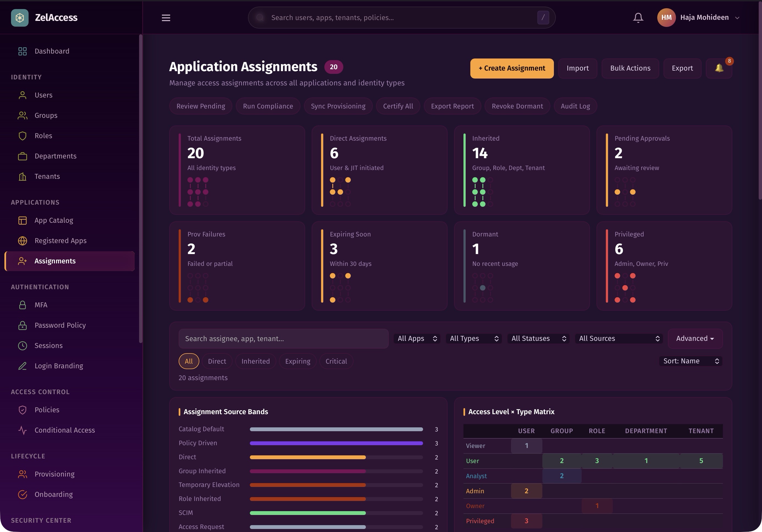Select the Users icon in the sidebar
Viewport: 762px width, 532px height.
22,95
